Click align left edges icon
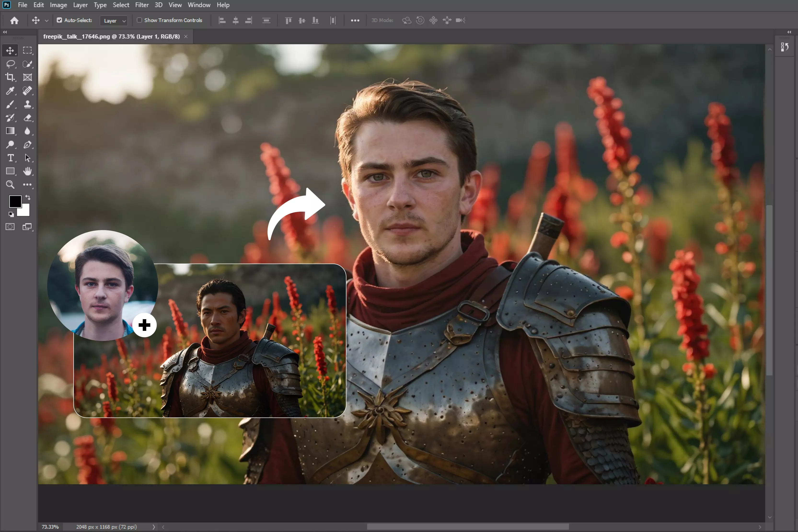Image resolution: width=798 pixels, height=532 pixels. (222, 20)
